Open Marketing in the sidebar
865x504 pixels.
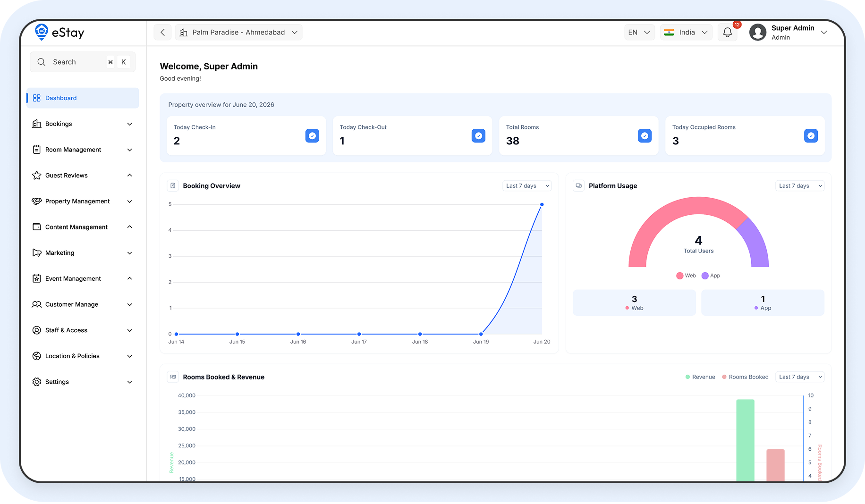pyautogui.click(x=83, y=253)
